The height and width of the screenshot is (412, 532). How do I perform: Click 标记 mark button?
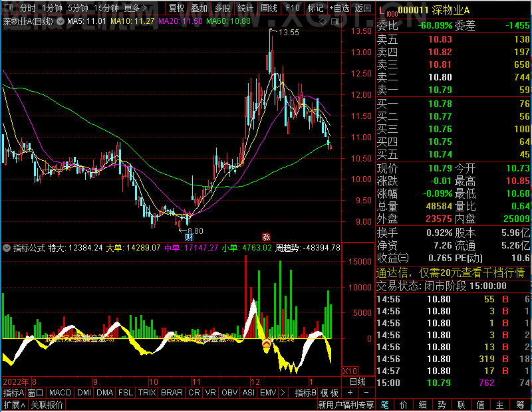[315, 8]
